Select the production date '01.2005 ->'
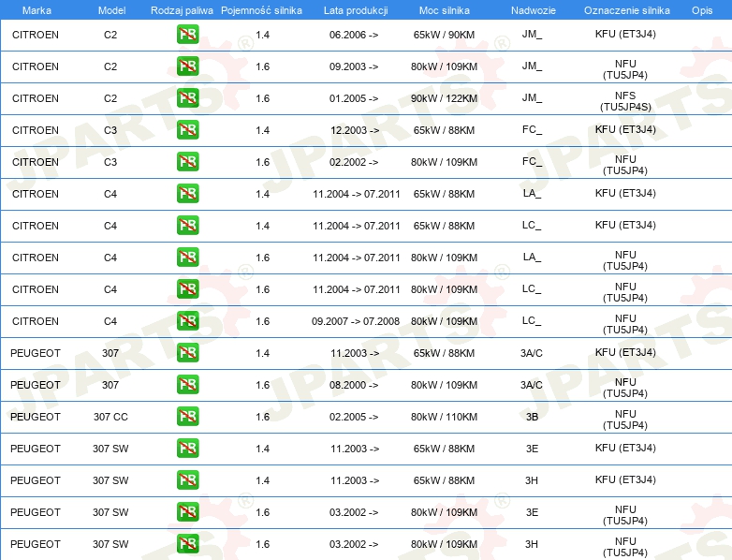Image resolution: width=732 pixels, height=560 pixels. (354, 98)
